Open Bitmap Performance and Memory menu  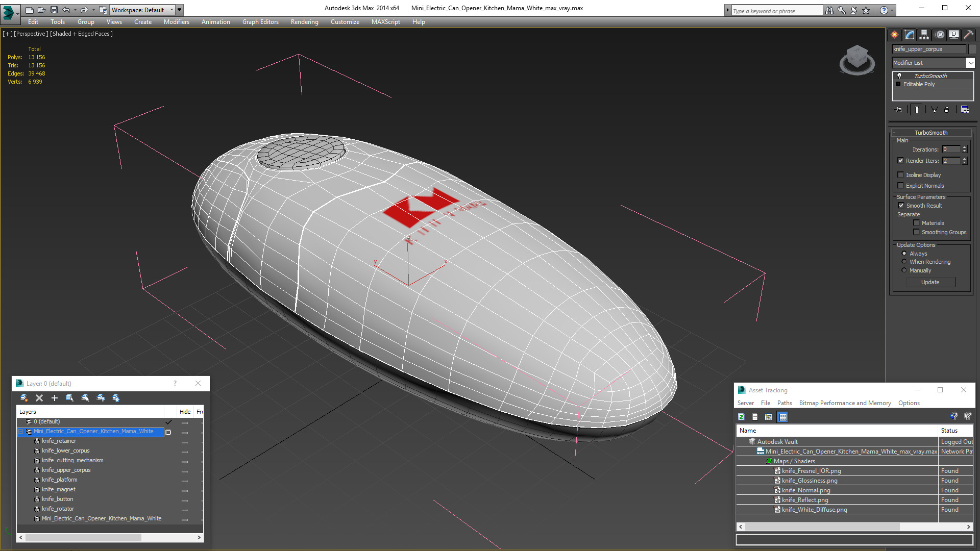(845, 403)
